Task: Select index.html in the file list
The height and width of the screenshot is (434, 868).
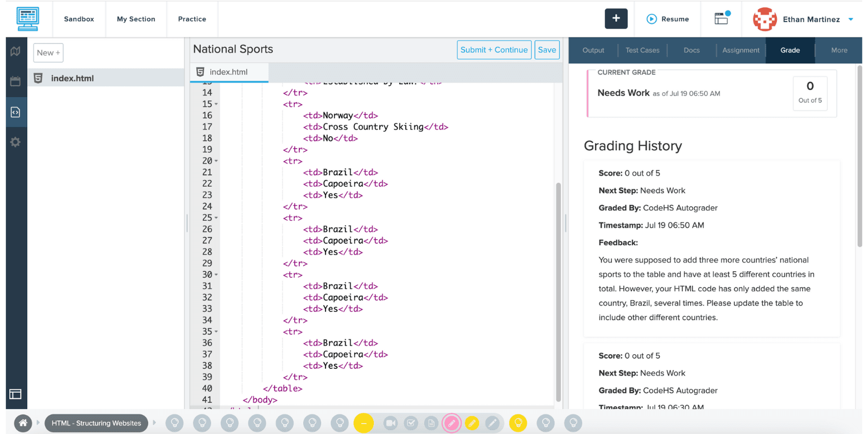Action: 72,78
